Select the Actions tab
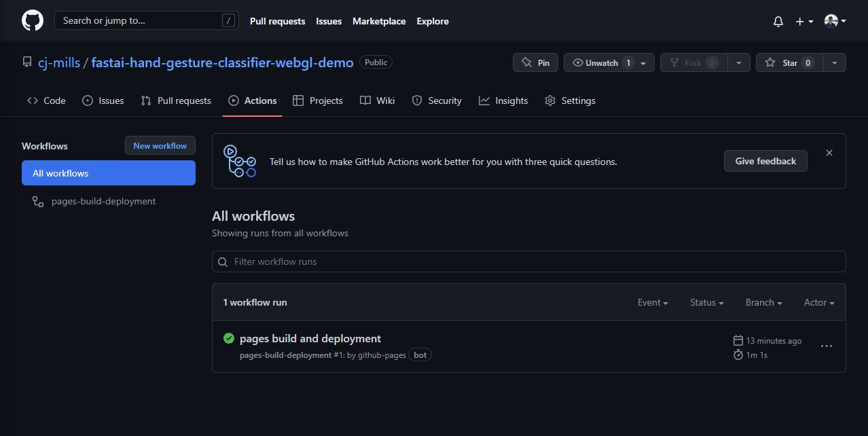 (253, 101)
